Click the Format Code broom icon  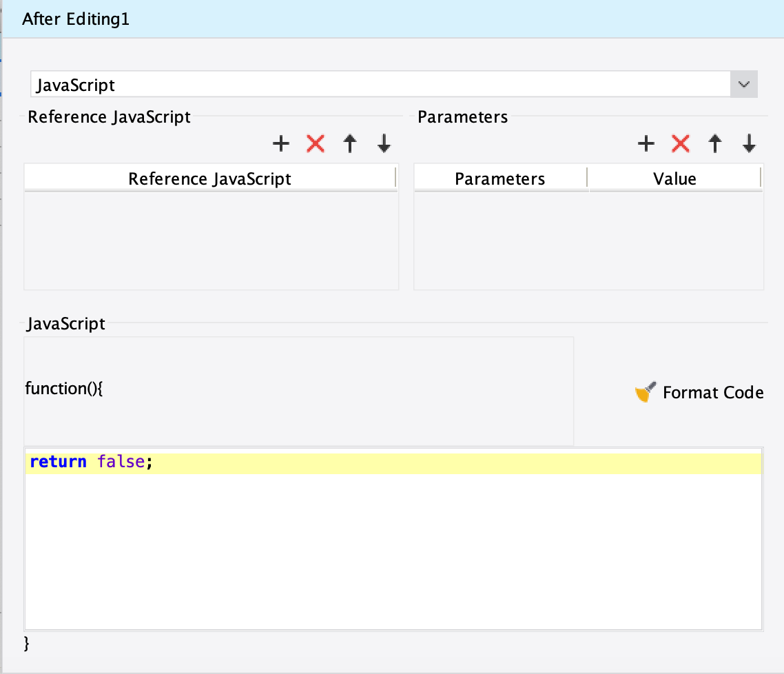[645, 393]
